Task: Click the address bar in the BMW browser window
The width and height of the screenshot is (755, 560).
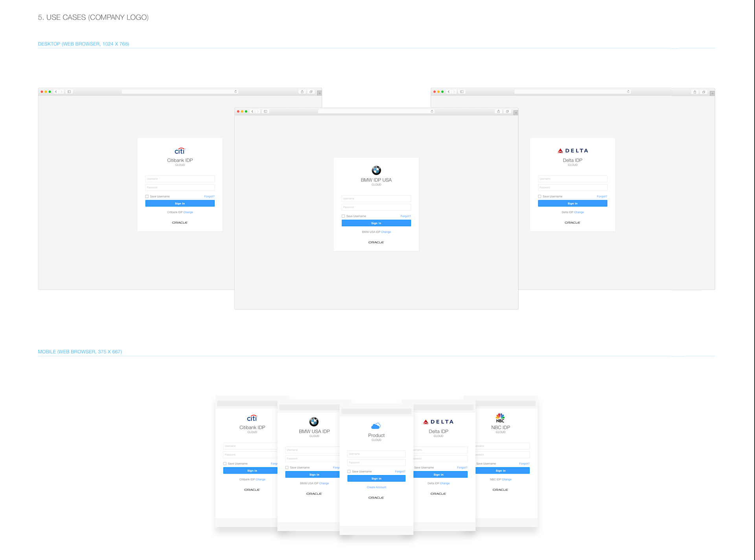Action: click(376, 111)
